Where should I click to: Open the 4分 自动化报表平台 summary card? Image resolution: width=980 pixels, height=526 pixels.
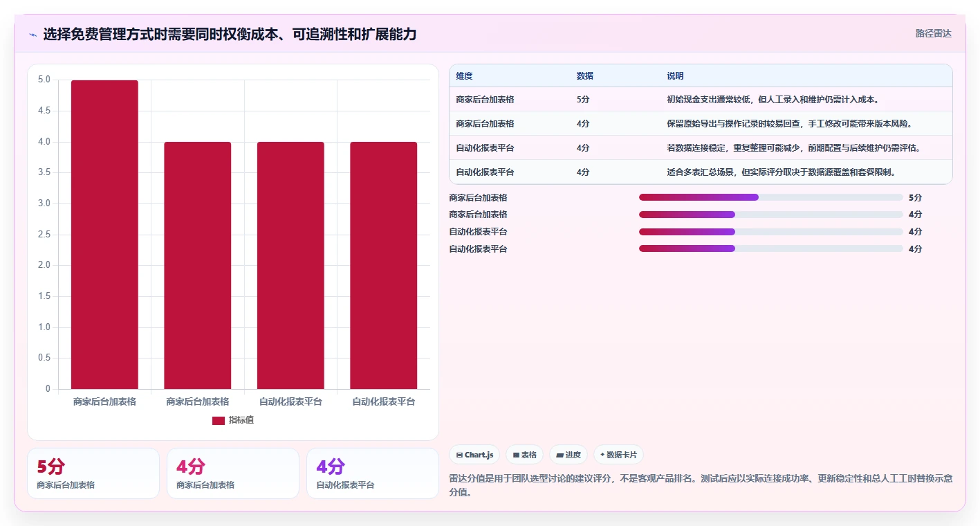(373, 473)
